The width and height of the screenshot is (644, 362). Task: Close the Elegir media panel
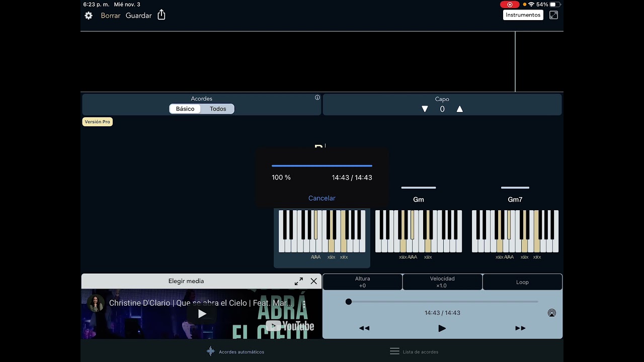click(314, 281)
